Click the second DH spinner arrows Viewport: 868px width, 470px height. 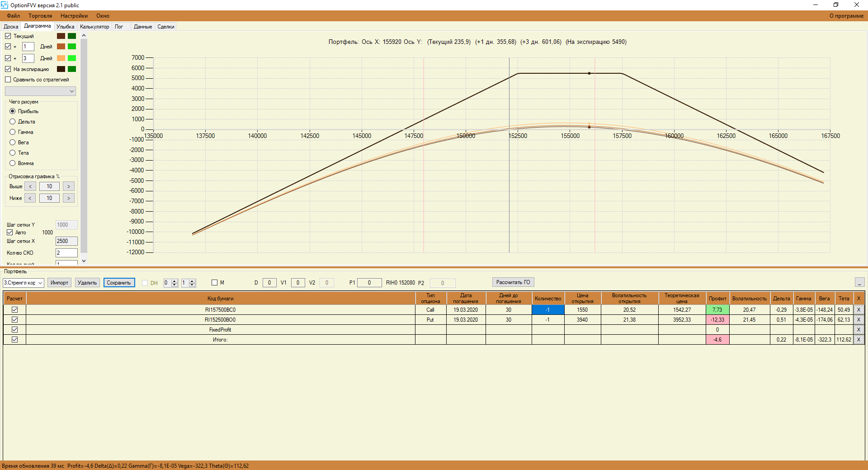click(x=192, y=283)
